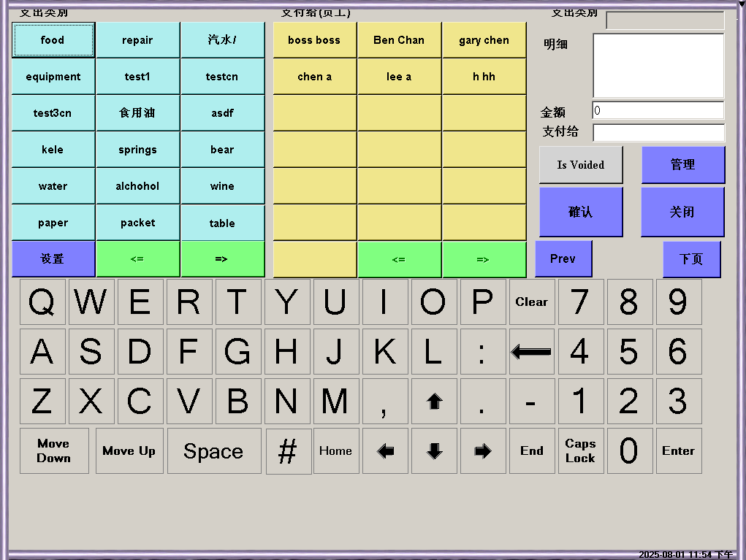
Task: Choose Ben Chan as payee
Action: [x=398, y=40]
